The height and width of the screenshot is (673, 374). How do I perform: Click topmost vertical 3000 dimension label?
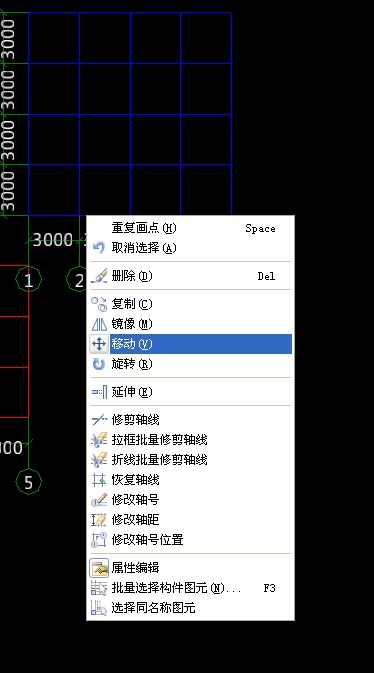click(9, 39)
